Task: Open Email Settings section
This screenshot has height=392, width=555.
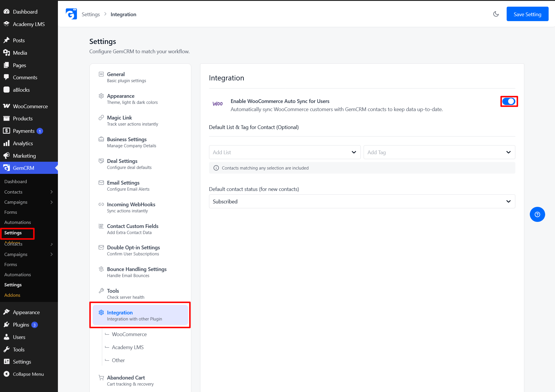Action: (x=140, y=186)
